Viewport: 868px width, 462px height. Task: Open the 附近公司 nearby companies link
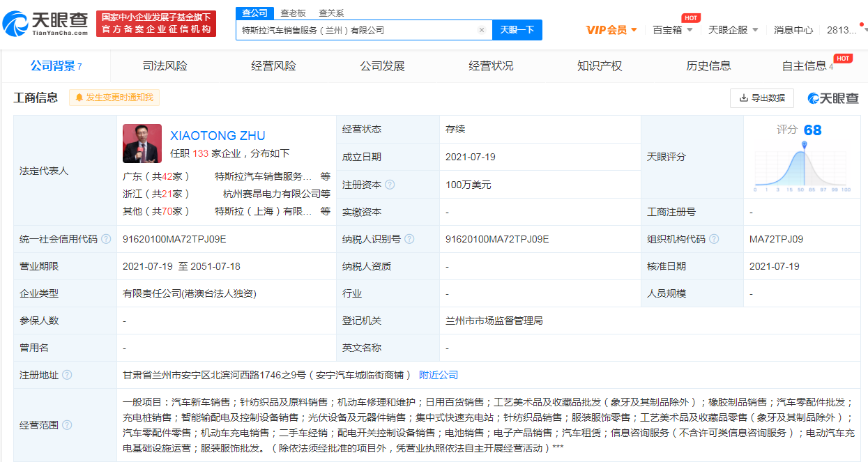pos(439,375)
